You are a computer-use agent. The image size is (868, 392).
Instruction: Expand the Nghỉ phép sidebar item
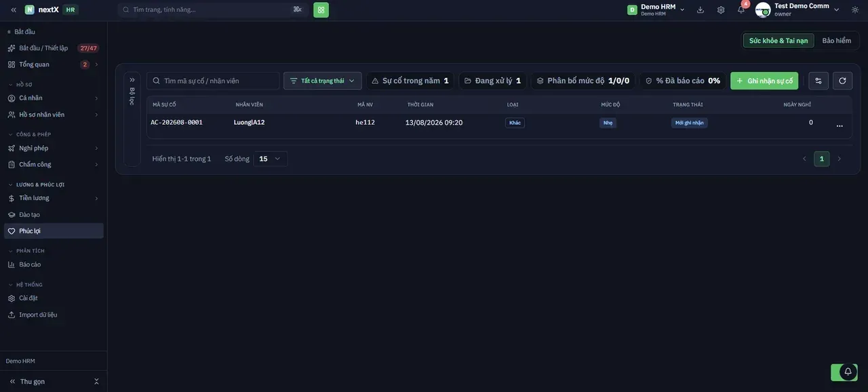click(54, 149)
